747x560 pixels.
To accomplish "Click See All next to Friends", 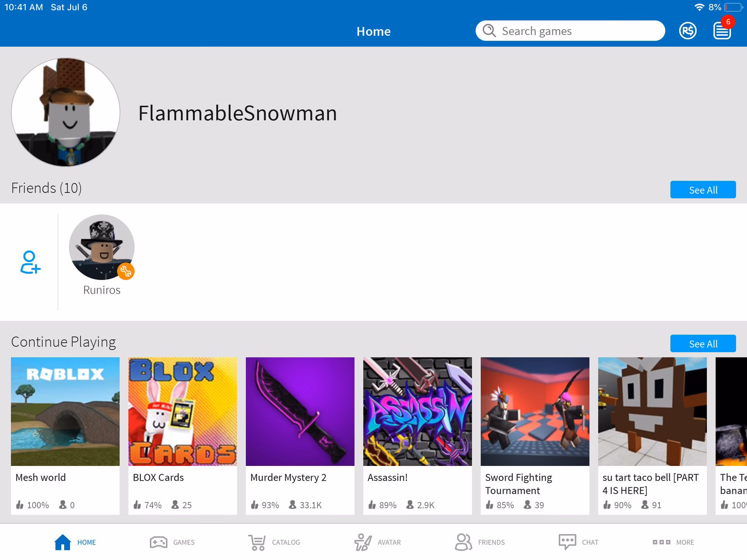I will click(x=703, y=190).
